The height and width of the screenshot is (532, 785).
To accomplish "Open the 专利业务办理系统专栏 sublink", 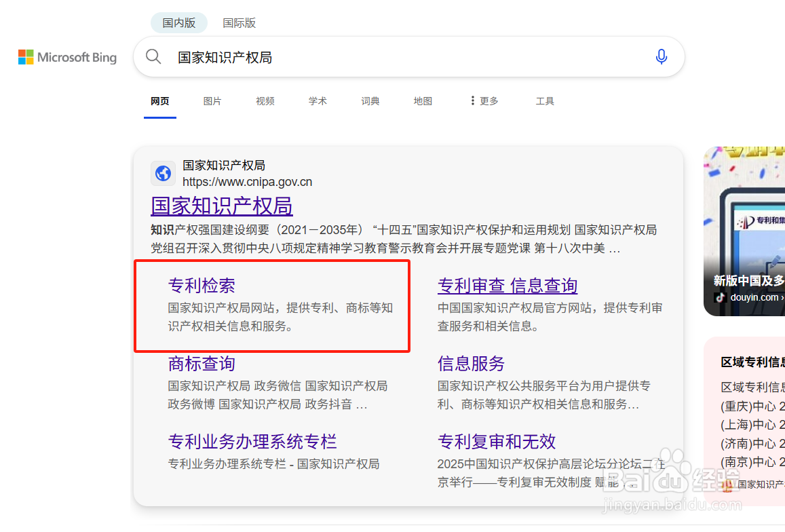I will tap(252, 442).
